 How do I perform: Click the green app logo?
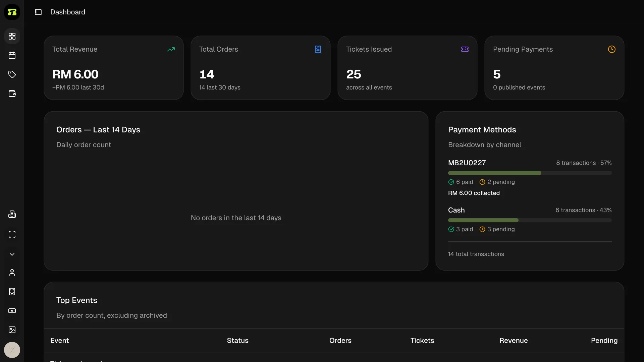(x=12, y=12)
